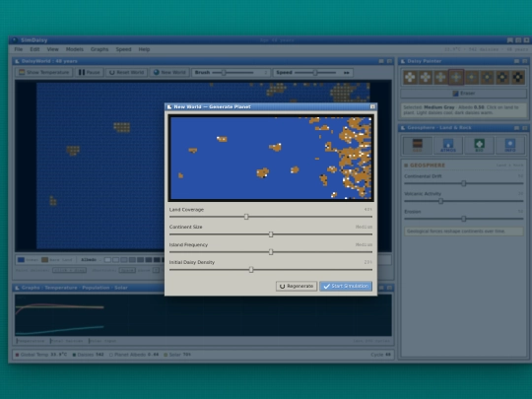Activate the Eraser tool in Daisy Painter
Image resolution: width=532 pixels, height=399 pixels.
pyautogui.click(x=463, y=94)
